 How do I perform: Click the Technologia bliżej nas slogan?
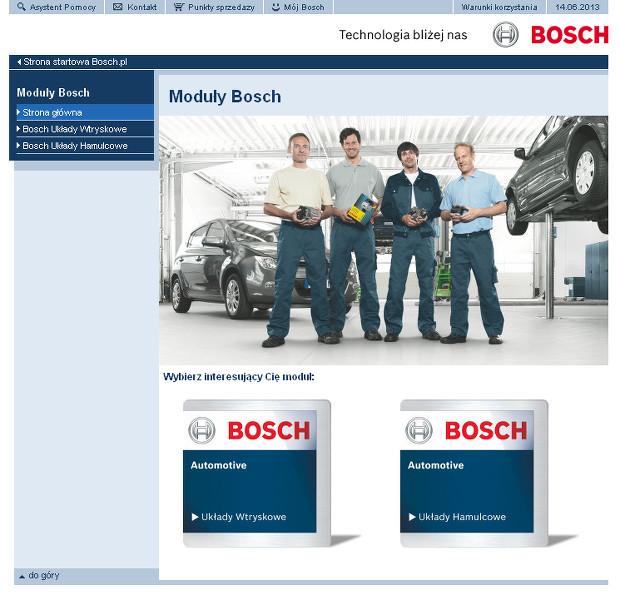tap(403, 35)
